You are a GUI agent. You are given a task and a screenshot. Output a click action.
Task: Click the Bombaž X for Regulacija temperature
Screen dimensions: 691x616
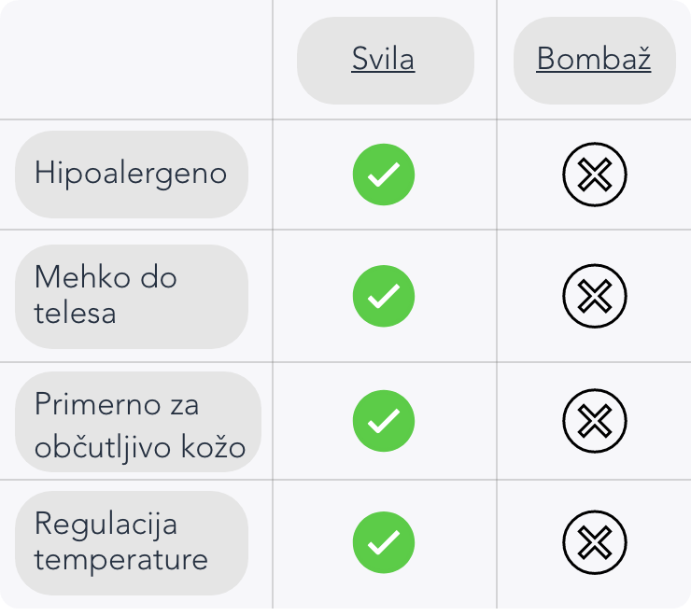(x=594, y=541)
